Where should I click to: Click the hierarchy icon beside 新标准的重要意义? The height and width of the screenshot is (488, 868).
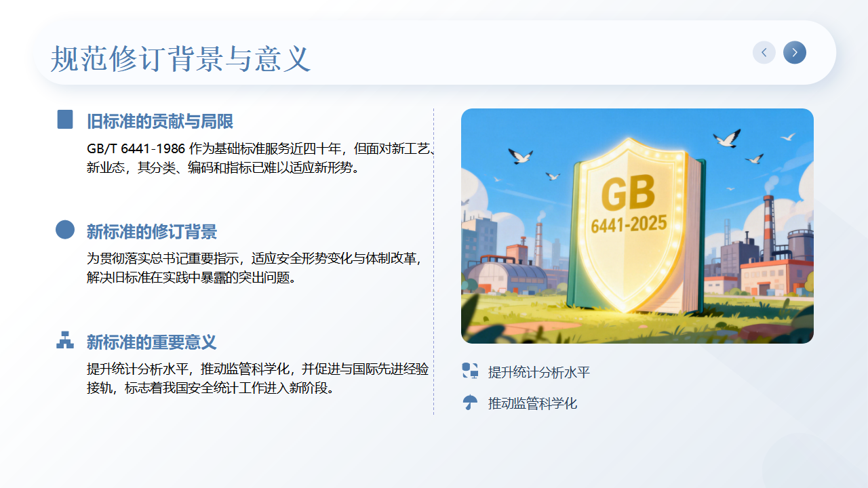pyautogui.click(x=65, y=340)
